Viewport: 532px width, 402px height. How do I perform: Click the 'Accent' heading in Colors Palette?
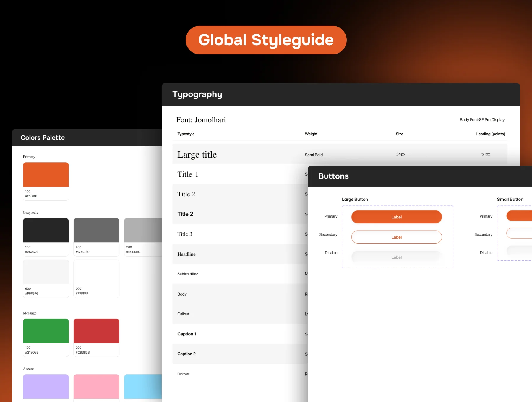click(28, 369)
